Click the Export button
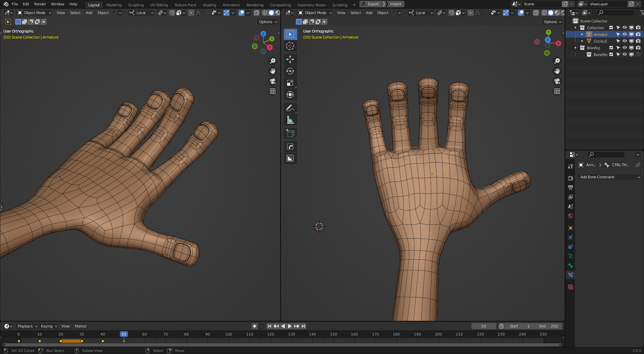 (x=371, y=4)
